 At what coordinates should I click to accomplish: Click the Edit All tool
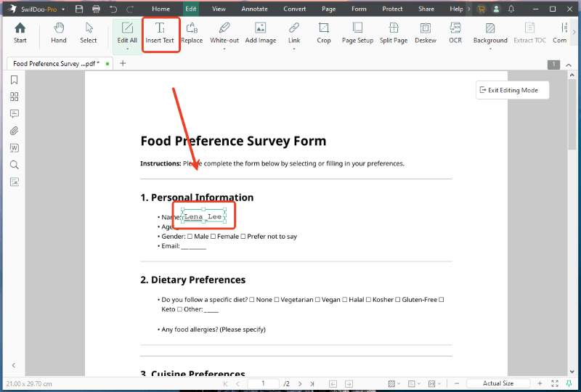(x=127, y=33)
